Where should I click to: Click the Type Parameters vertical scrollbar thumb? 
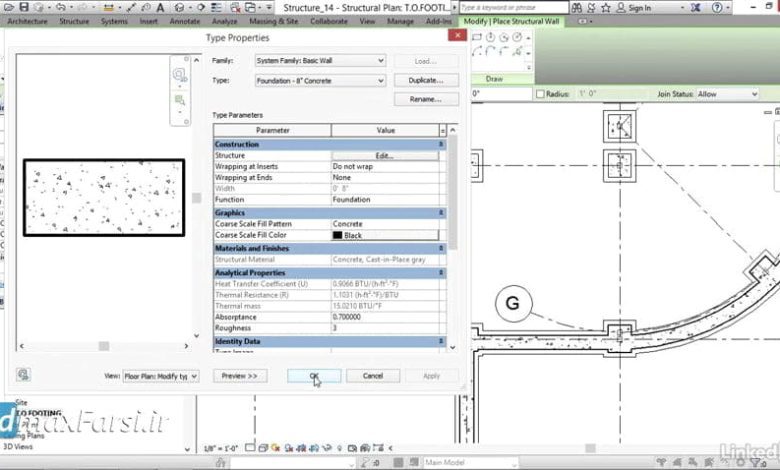(x=453, y=191)
